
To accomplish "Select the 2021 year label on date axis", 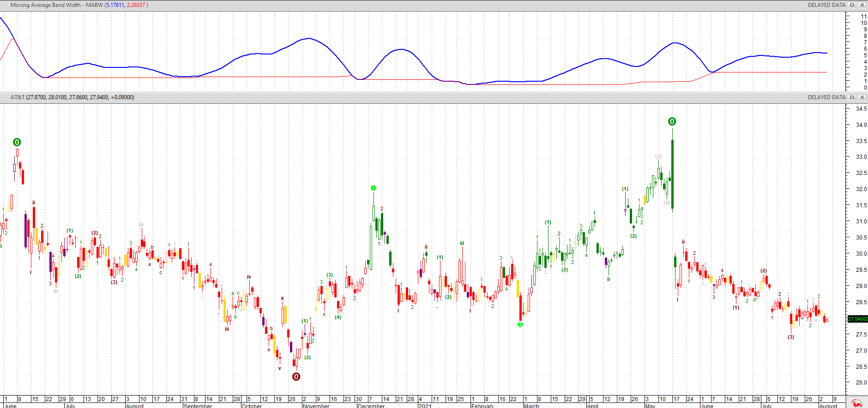I will click(x=425, y=406).
